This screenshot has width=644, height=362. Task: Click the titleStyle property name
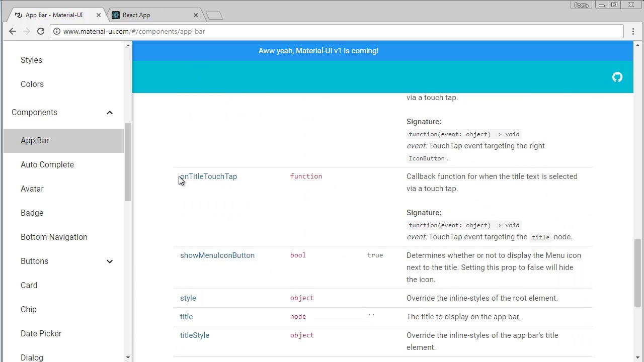(x=195, y=335)
